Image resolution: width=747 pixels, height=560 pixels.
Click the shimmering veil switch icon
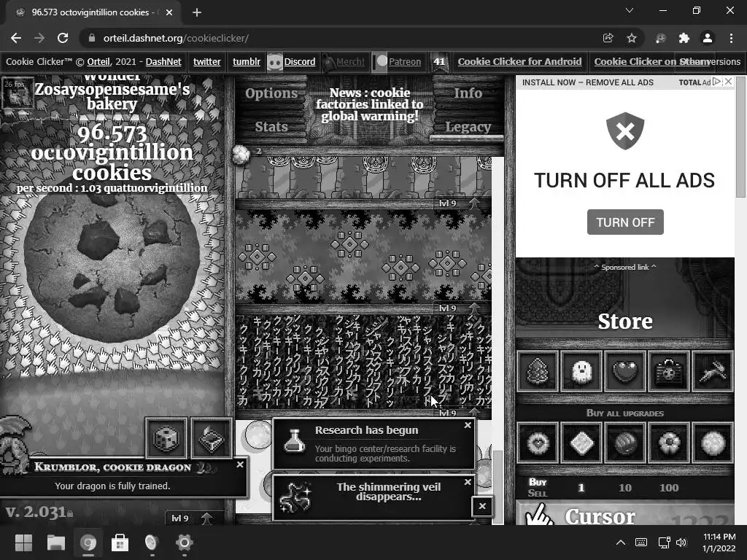(211, 437)
